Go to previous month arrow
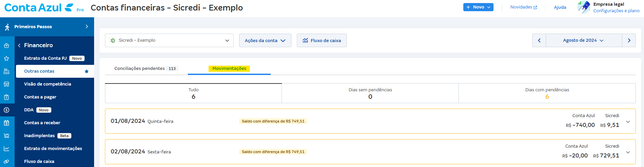Screen dimensions: 644x167 tap(539, 40)
